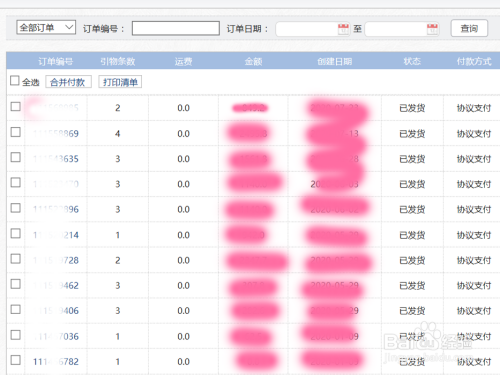Open order link ending 896
The width and height of the screenshot is (500, 375).
56,209
